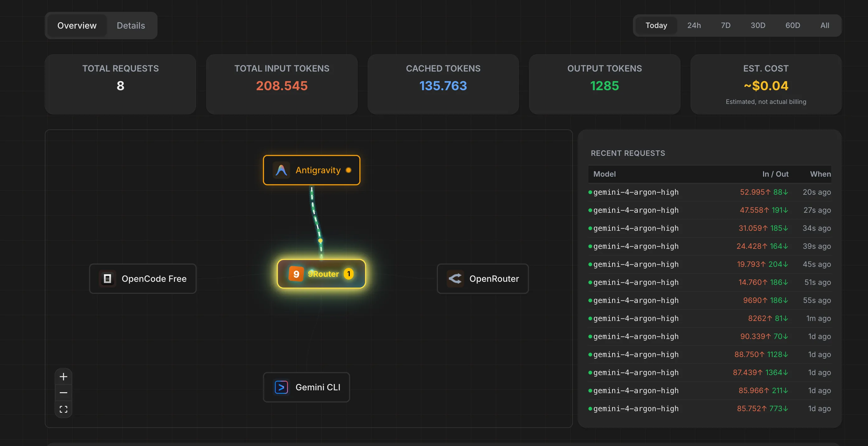Select the All time range
Screen dimensions: 868x446
(824, 25)
